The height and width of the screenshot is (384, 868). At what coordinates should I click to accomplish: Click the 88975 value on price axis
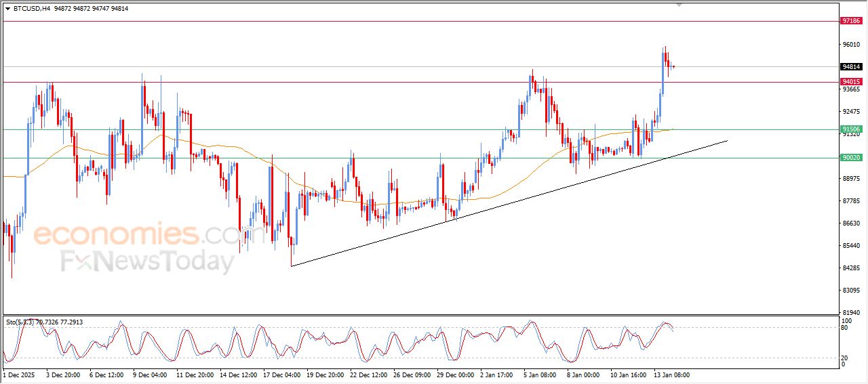click(x=851, y=179)
